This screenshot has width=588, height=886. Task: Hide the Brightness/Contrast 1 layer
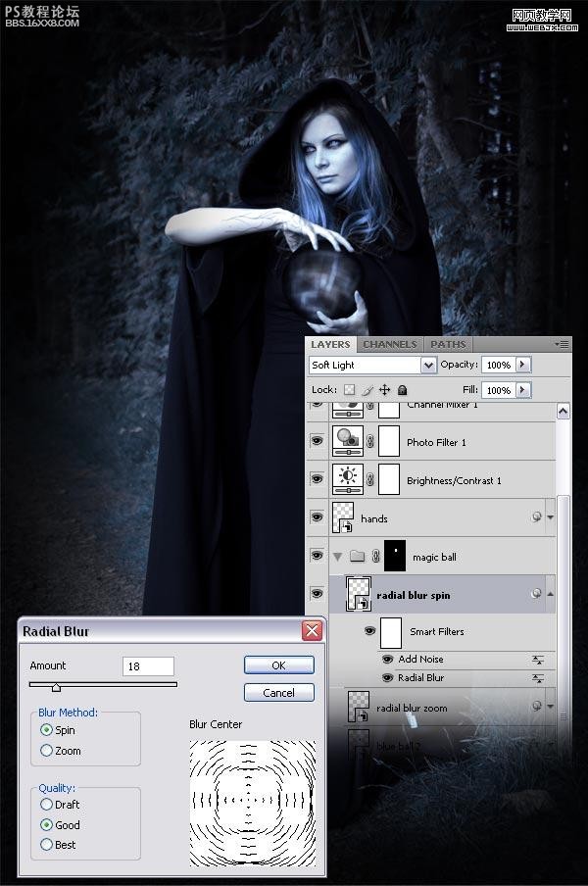pyautogui.click(x=317, y=478)
